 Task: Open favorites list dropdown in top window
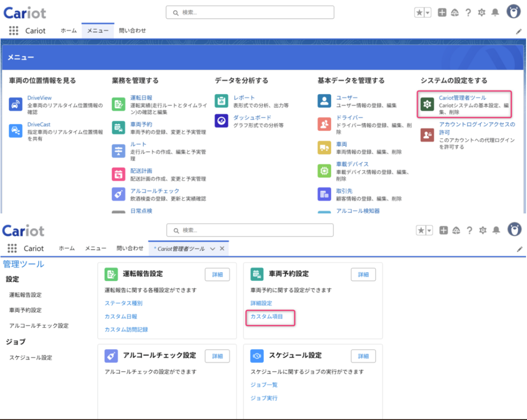point(427,13)
